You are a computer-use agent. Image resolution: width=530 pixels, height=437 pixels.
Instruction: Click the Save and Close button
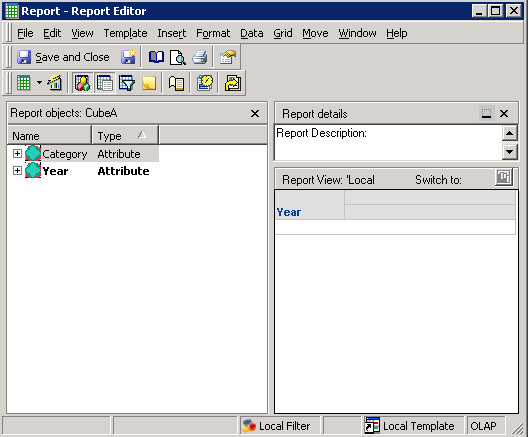click(x=64, y=57)
